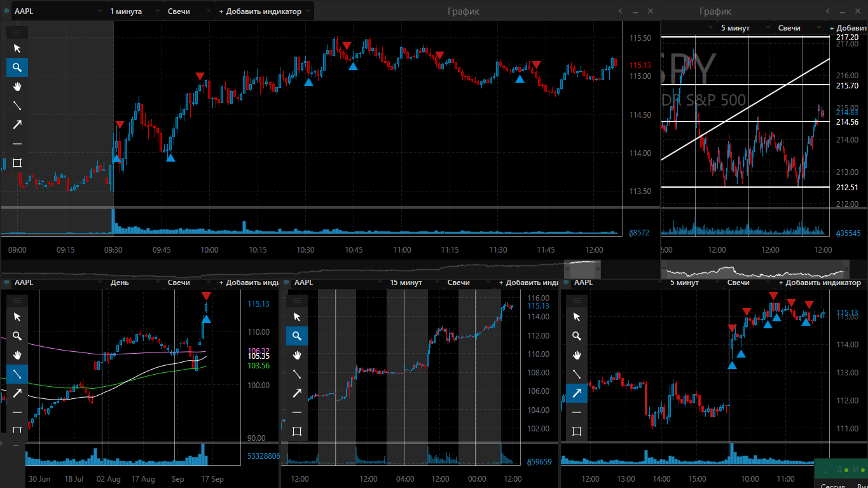This screenshot has height=488, width=868.
Task: Choose horizontal line tool in the 15-minute chart
Action: (297, 412)
